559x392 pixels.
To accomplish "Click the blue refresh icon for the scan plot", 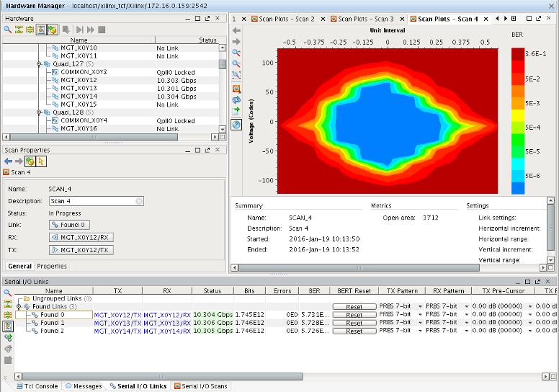I will [236, 100].
